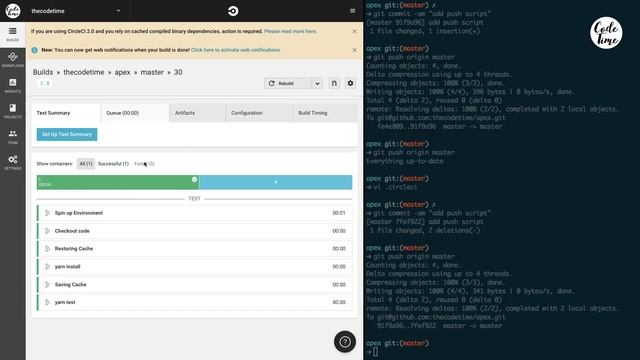Open the thecodetime organization dropdown
Image resolution: width=640 pixels, height=360 pixels.
click(x=76, y=11)
